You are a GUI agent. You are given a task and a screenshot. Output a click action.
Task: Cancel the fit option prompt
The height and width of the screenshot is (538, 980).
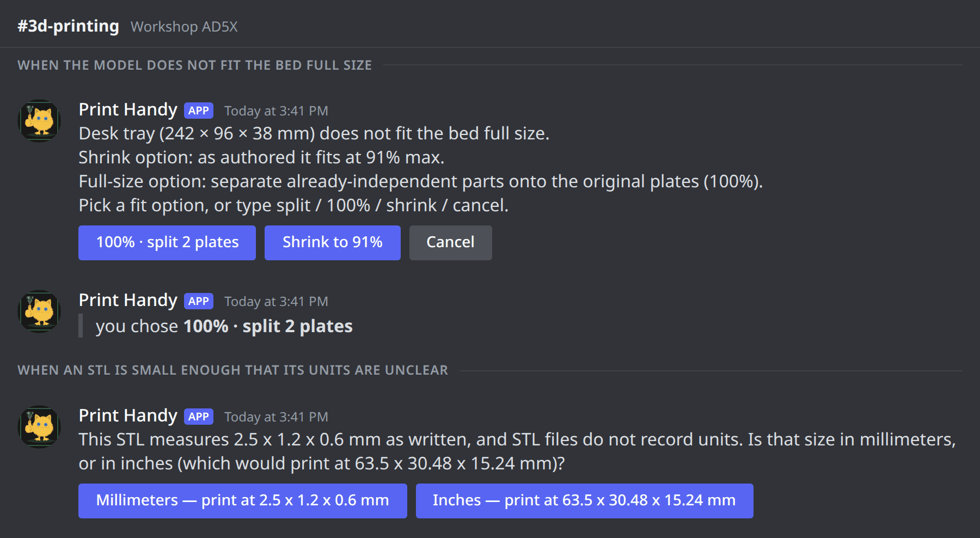(x=451, y=243)
